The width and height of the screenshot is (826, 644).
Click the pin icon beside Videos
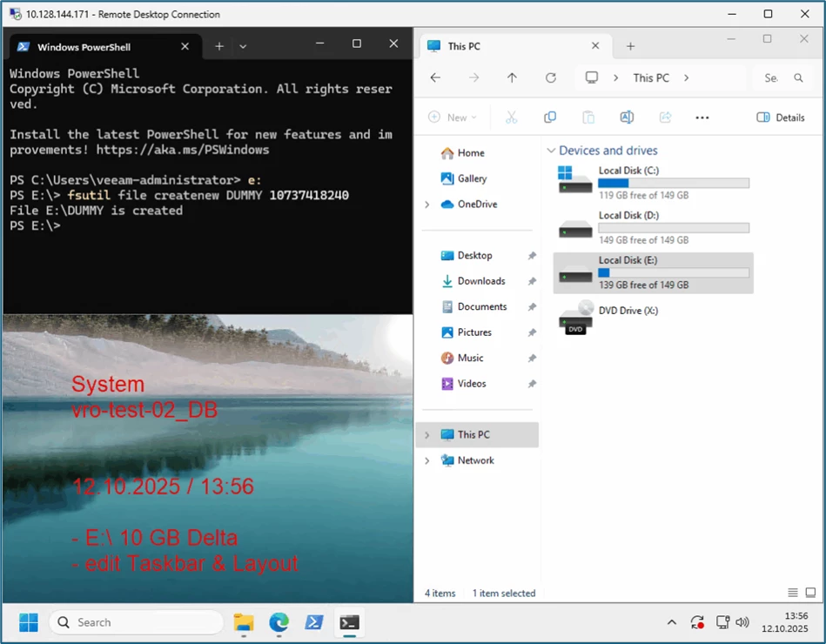click(532, 384)
